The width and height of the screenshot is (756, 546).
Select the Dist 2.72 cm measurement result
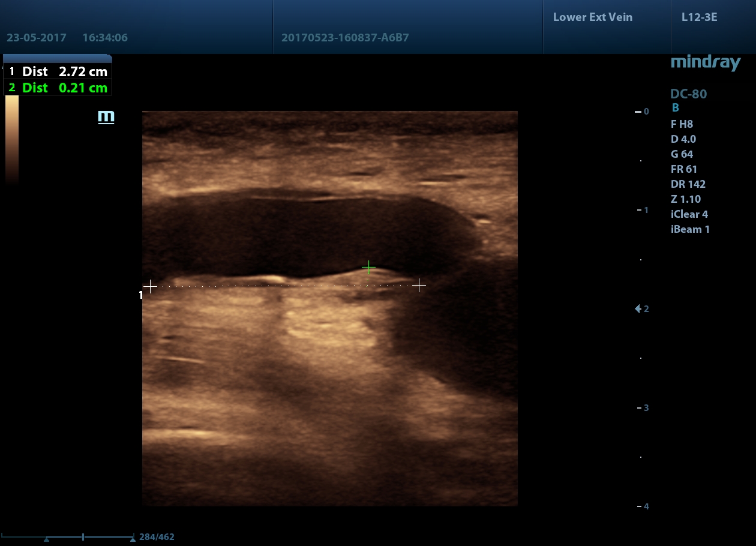[58, 71]
